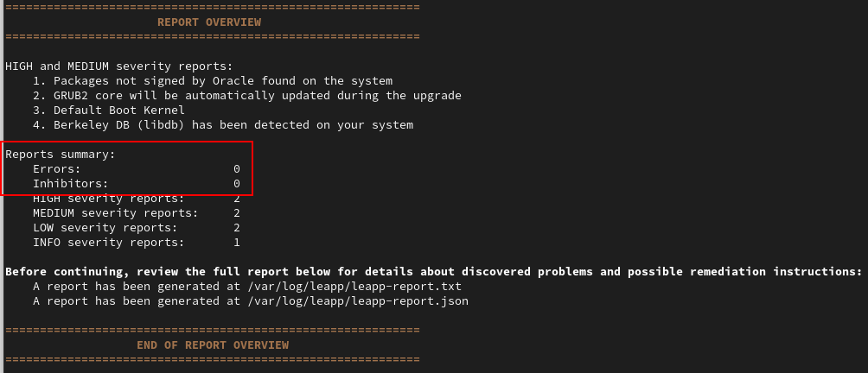
Task: Click the 'Errors:' label
Action: 57,169
